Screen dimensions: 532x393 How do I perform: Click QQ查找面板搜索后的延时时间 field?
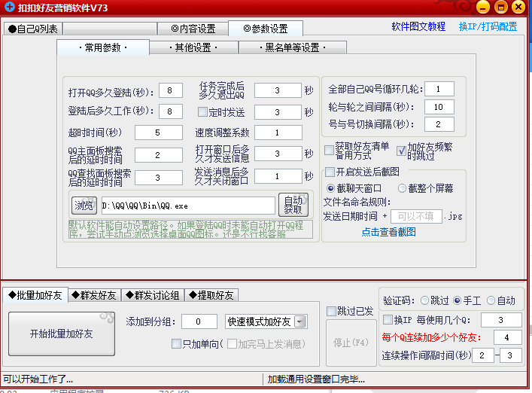[159, 178]
